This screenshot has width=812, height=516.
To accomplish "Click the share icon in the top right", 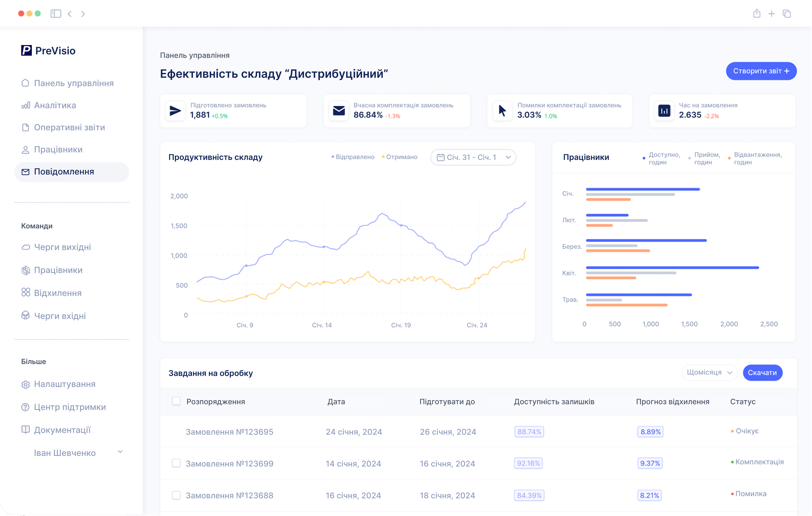I will 757,14.
